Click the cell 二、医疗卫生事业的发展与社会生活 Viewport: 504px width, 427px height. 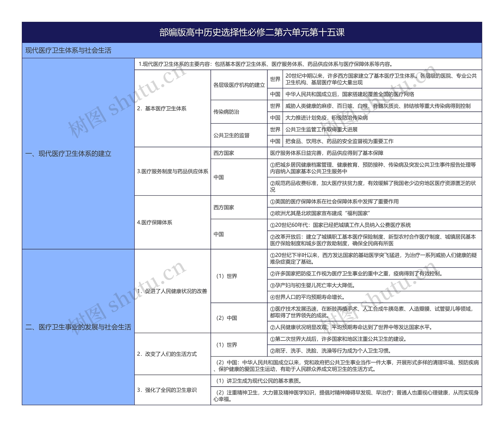click(78, 327)
